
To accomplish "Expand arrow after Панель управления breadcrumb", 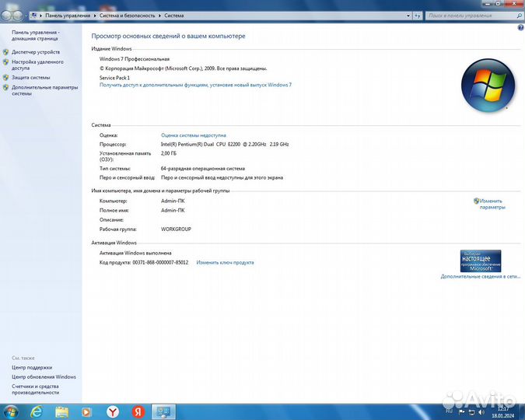I will coord(95,16).
